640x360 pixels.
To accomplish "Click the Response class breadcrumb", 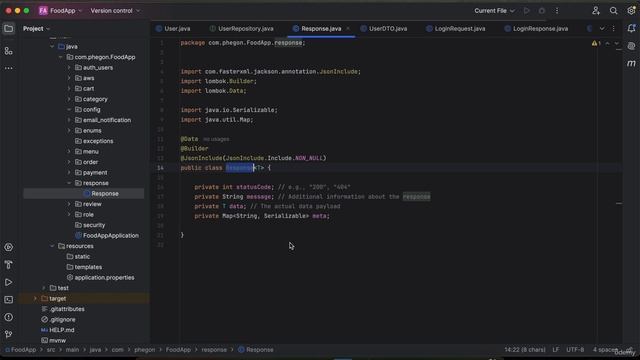I will click(256, 350).
